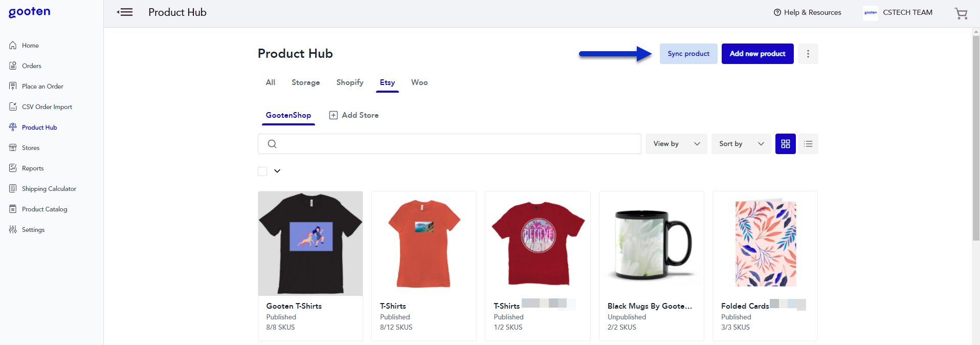Select the Woo tab

(419, 82)
